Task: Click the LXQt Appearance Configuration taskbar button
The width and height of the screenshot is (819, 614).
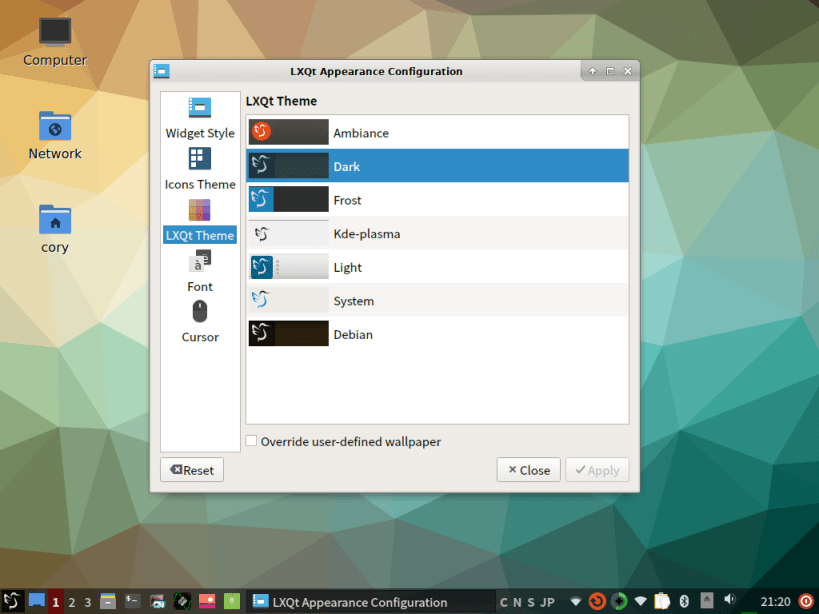Action: [370, 602]
